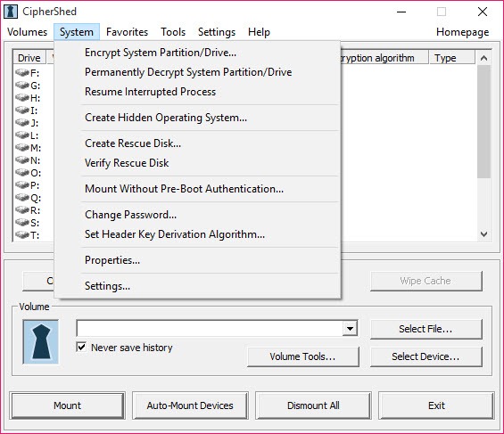
Task: Click the Exit button
Action: point(436,405)
